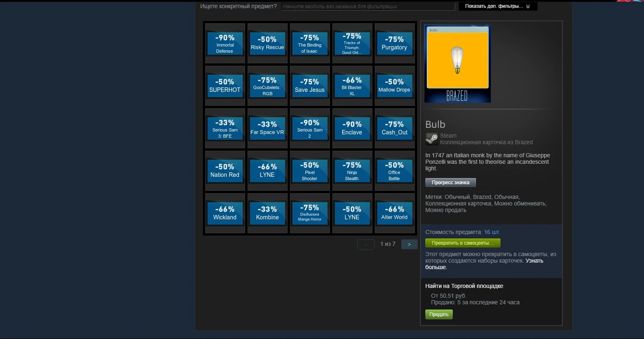This screenshot has height=339, width=644.
Task: Open the Bulb card large image
Action: 458,64
